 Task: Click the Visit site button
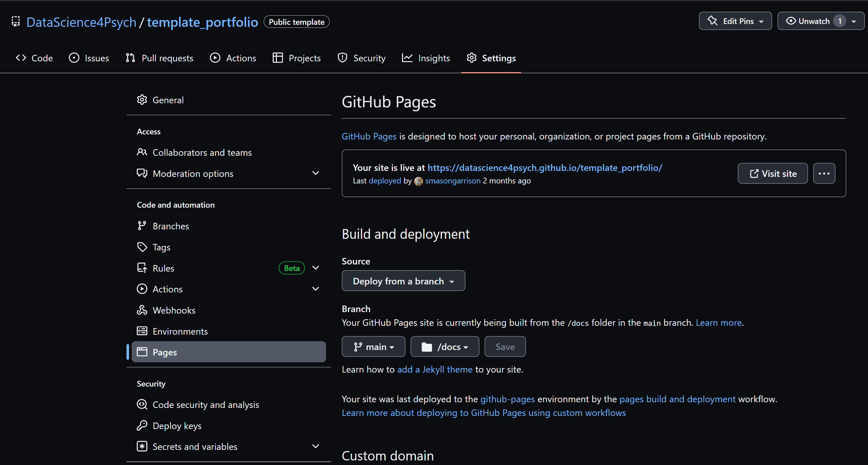pyautogui.click(x=773, y=173)
